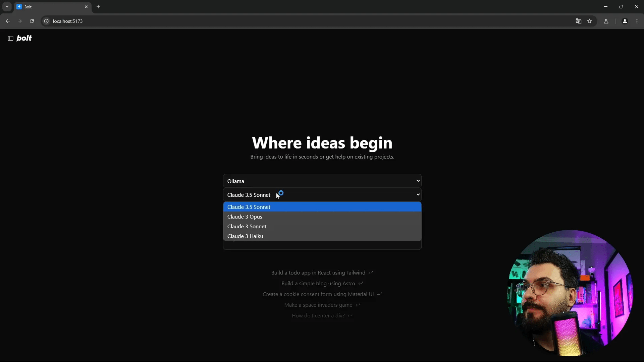This screenshot has width=644, height=362.
Task: Toggle the Bolt sidebar panel icon
Action: tap(10, 38)
